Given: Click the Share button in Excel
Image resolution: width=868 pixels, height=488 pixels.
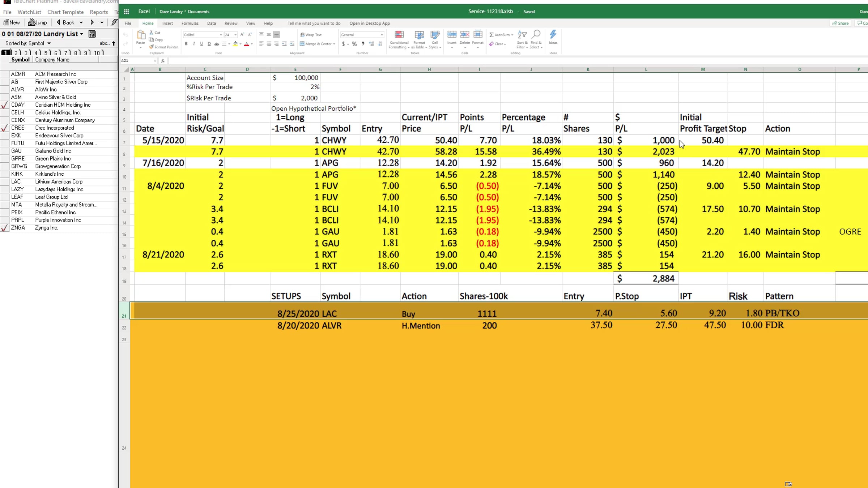Looking at the screenshot, I should tap(841, 23).
